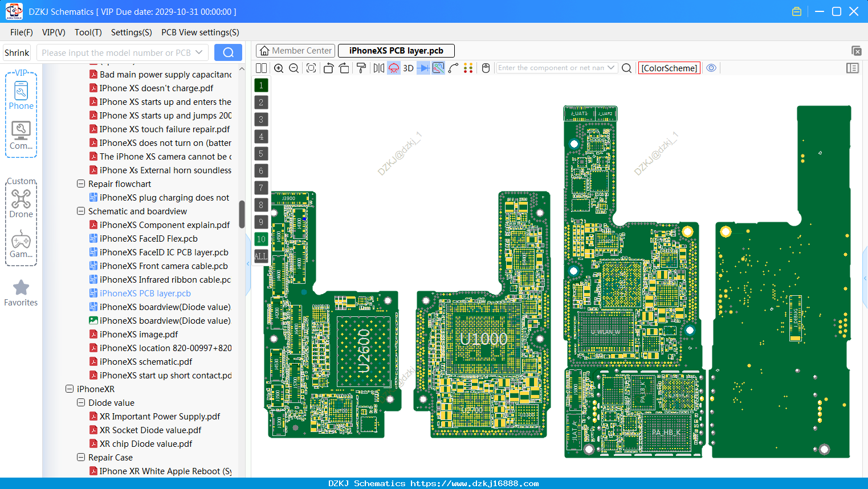Rotate the board counterclockwise
This screenshot has width=868, height=489.
coord(328,68)
